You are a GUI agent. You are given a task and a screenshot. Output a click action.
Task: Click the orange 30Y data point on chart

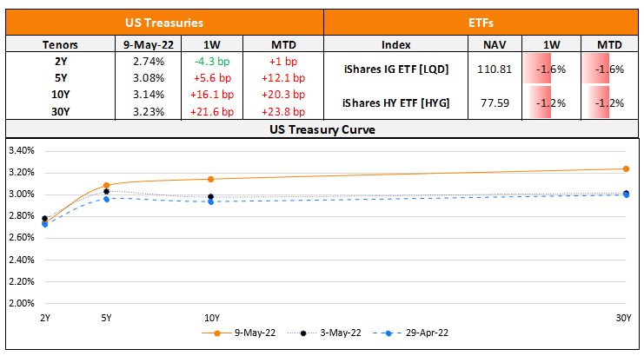[x=625, y=168]
